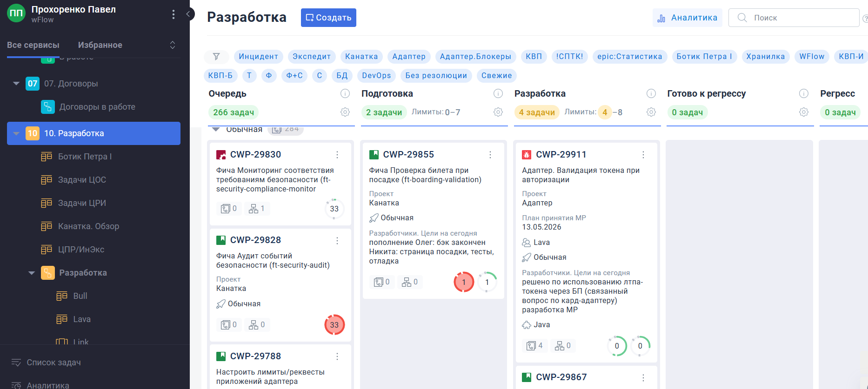Open the three-dot menu on card CWP-29867
This screenshot has width=868, height=389.
643,377
